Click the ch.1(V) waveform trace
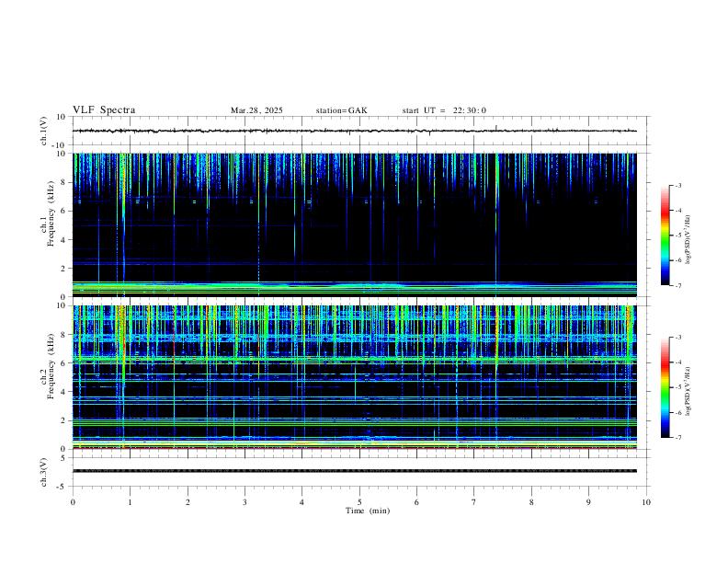 (x=355, y=131)
